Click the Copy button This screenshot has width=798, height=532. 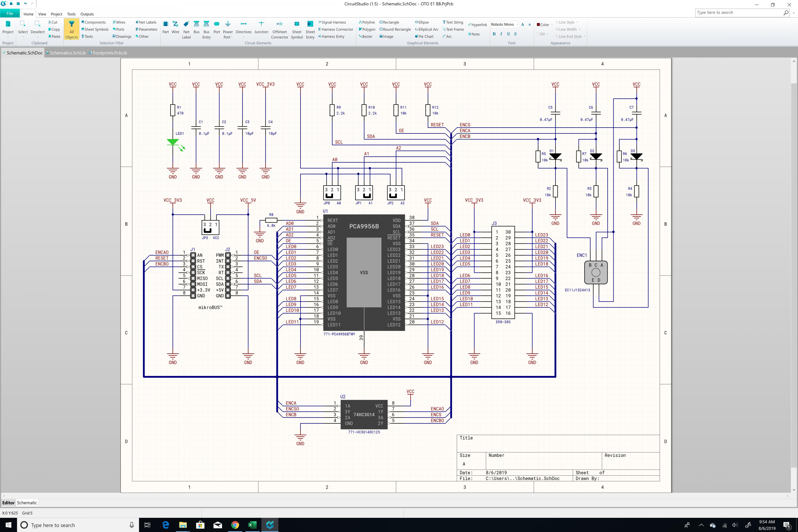(54, 29)
